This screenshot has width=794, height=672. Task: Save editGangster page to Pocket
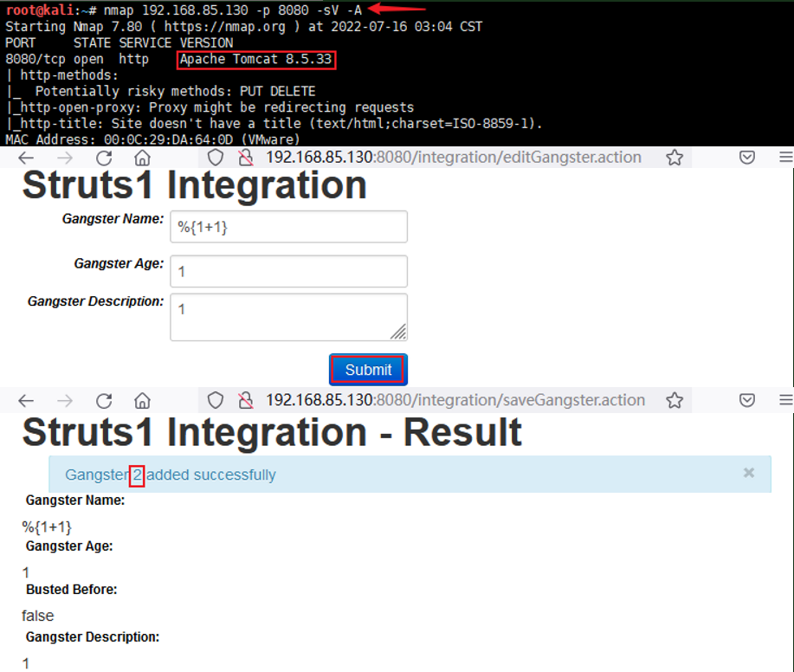coord(747,158)
